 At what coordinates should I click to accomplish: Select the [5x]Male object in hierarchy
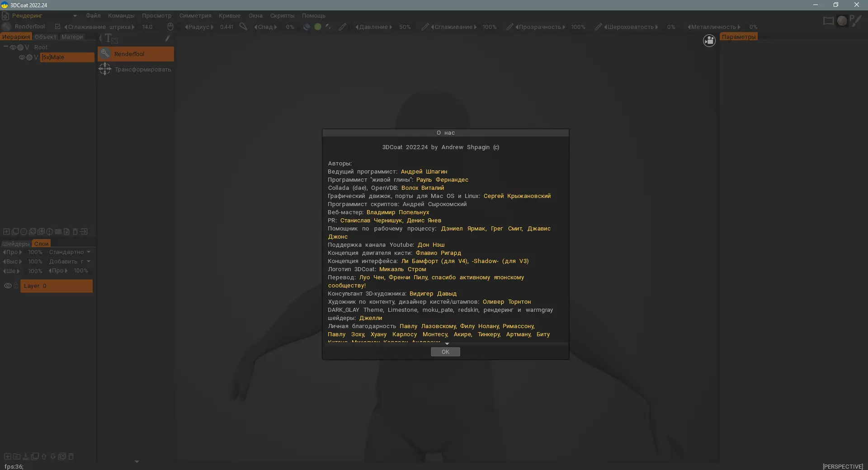[x=67, y=57]
